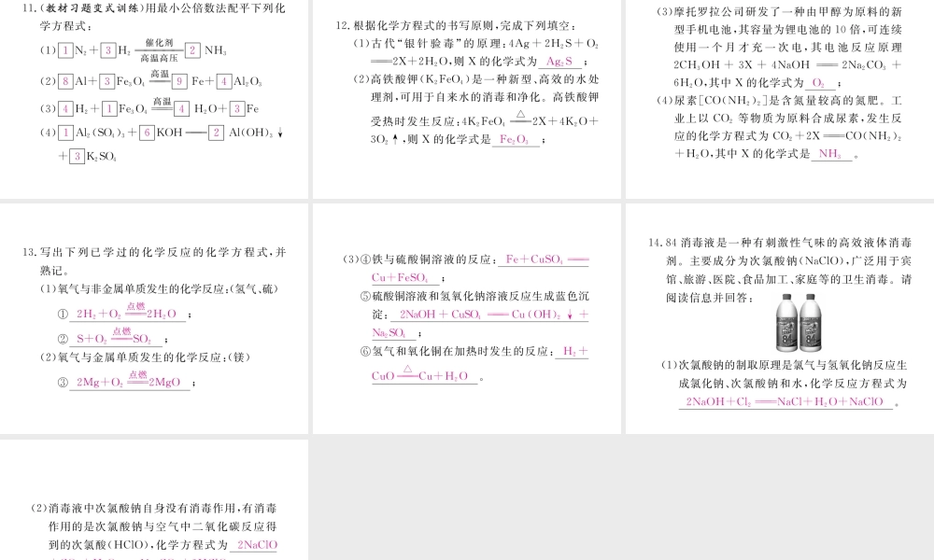Click the equation 2Mg+O₂ 点燃 2MgO
The height and width of the screenshot is (560, 934).
click(x=128, y=380)
